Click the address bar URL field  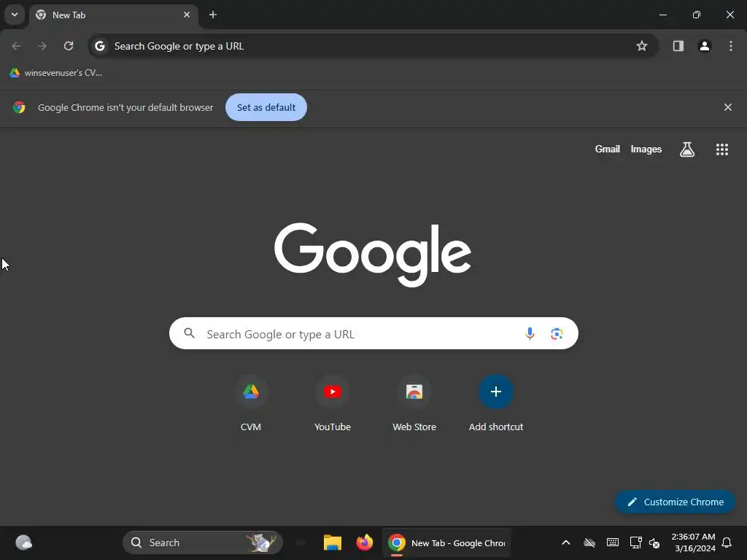(x=373, y=46)
